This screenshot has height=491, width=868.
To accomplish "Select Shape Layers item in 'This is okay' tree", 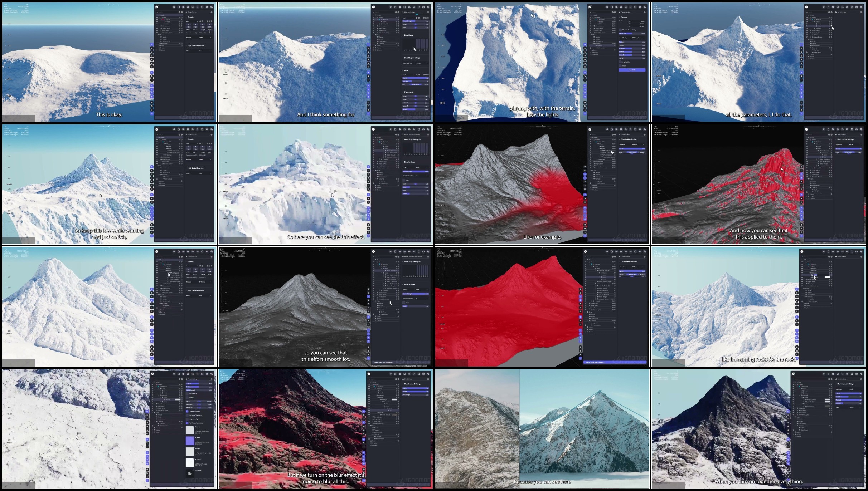I will (166, 28).
